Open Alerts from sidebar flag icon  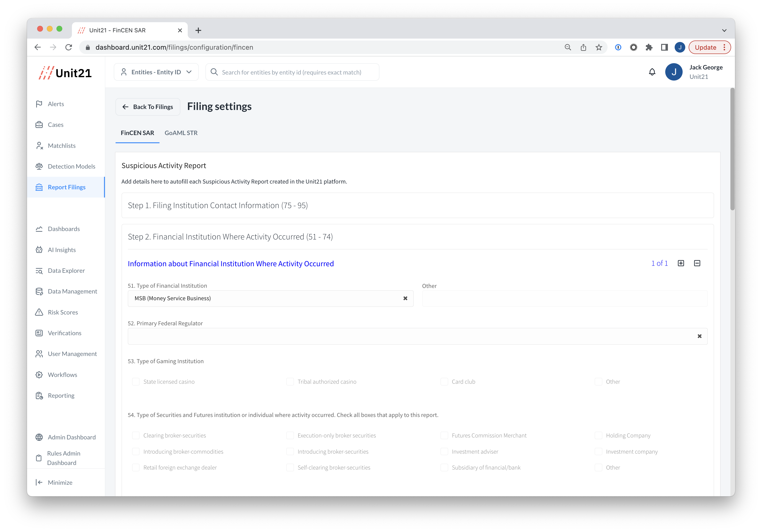pos(39,104)
